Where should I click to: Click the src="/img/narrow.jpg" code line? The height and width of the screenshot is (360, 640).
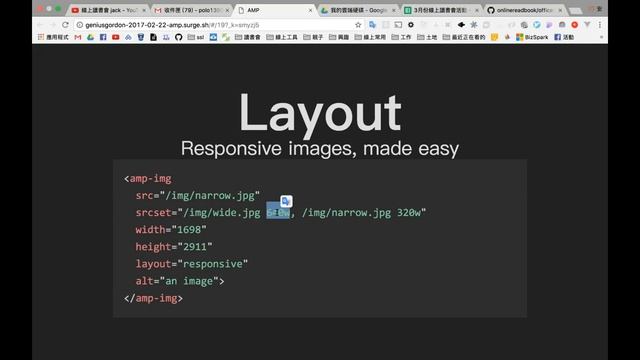click(x=198, y=196)
